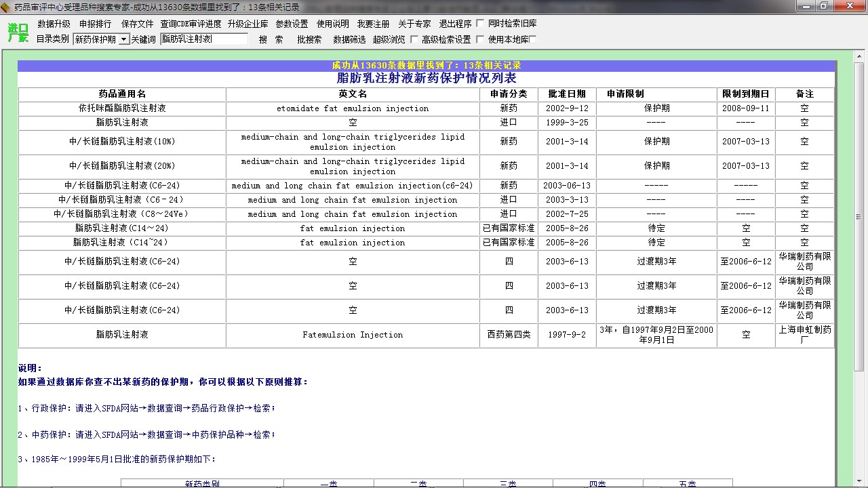Click the 说明： heading text
868x488 pixels.
[31, 368]
